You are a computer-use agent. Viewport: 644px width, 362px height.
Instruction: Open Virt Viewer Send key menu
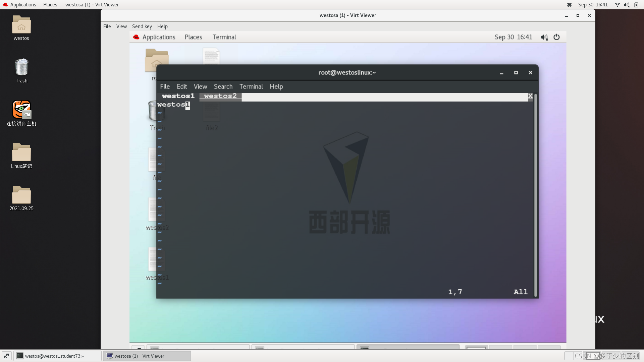(x=142, y=26)
